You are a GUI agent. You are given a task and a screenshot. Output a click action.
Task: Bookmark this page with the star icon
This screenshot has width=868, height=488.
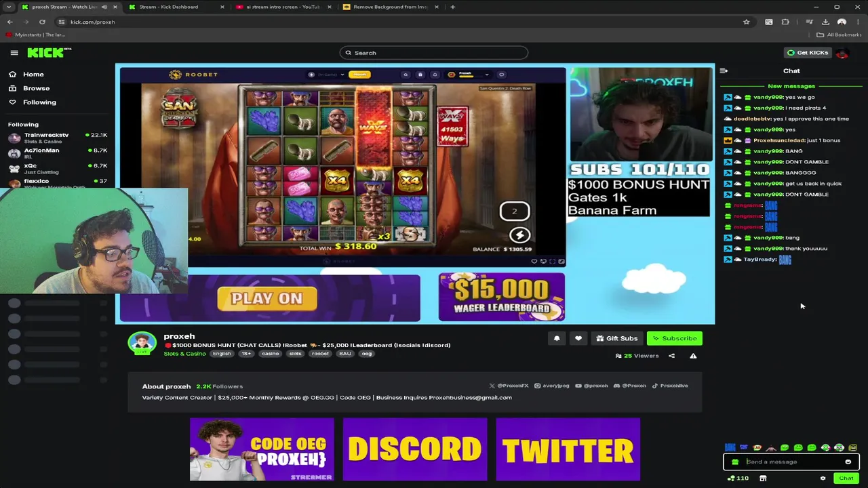(x=747, y=22)
